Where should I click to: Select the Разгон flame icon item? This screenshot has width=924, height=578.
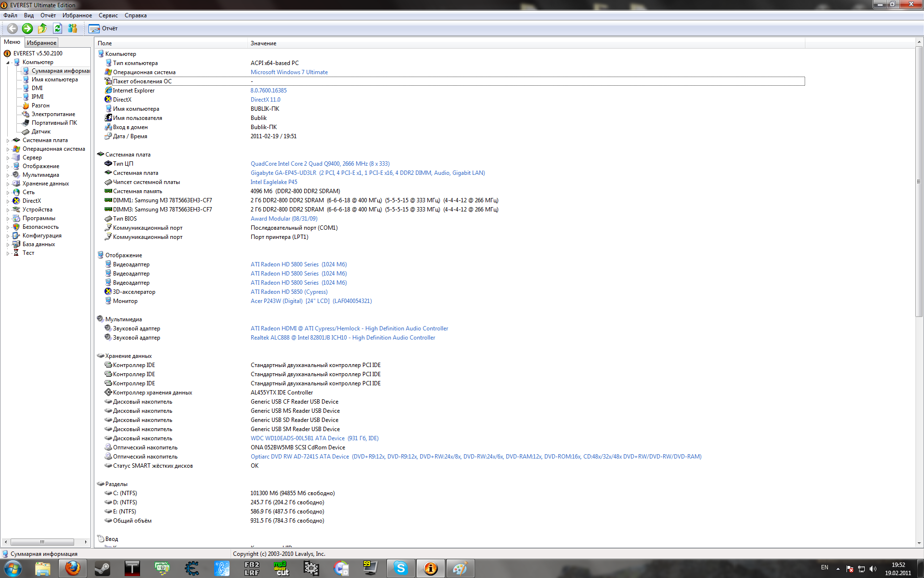(x=26, y=105)
